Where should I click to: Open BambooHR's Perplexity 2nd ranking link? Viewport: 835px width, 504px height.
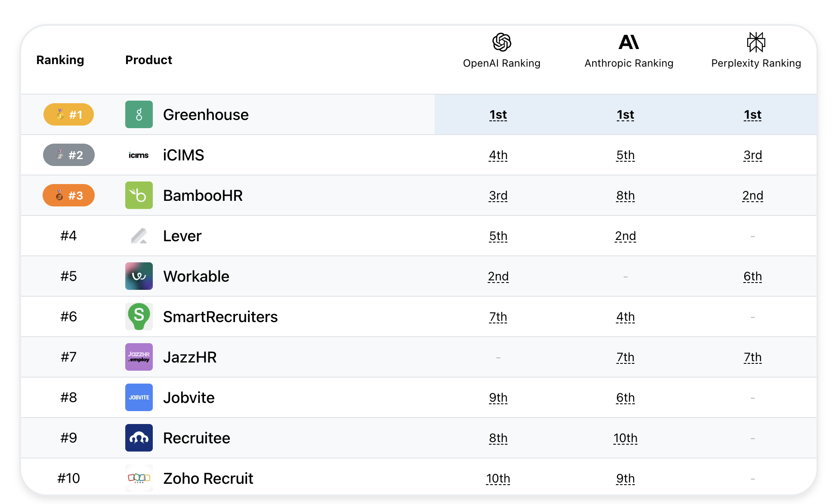coord(753,196)
